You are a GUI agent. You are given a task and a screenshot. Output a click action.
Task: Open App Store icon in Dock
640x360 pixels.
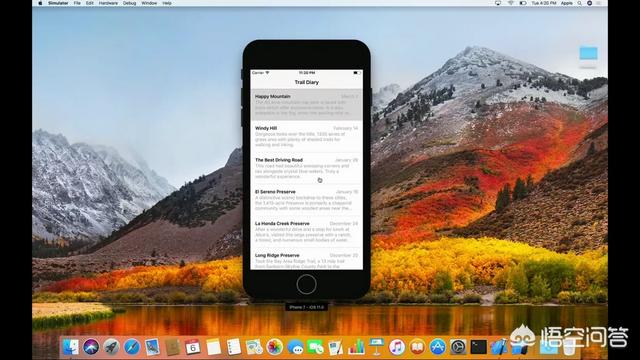(x=438, y=347)
